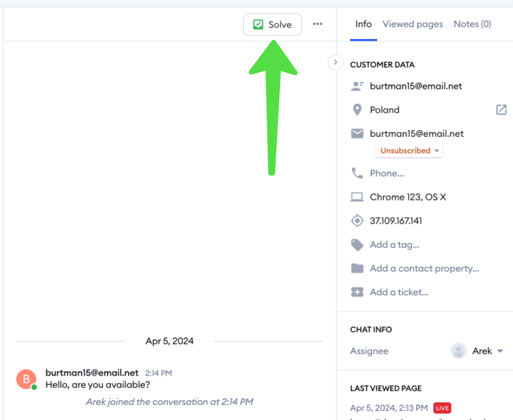The height and width of the screenshot is (420, 513).
Task: Open the external link icon beside Poland
Action: (x=502, y=109)
